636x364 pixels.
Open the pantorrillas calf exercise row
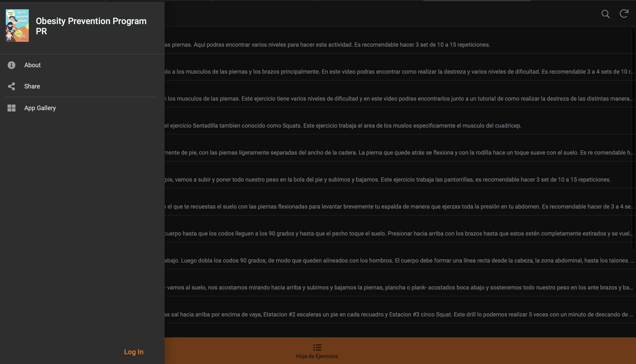click(x=388, y=180)
